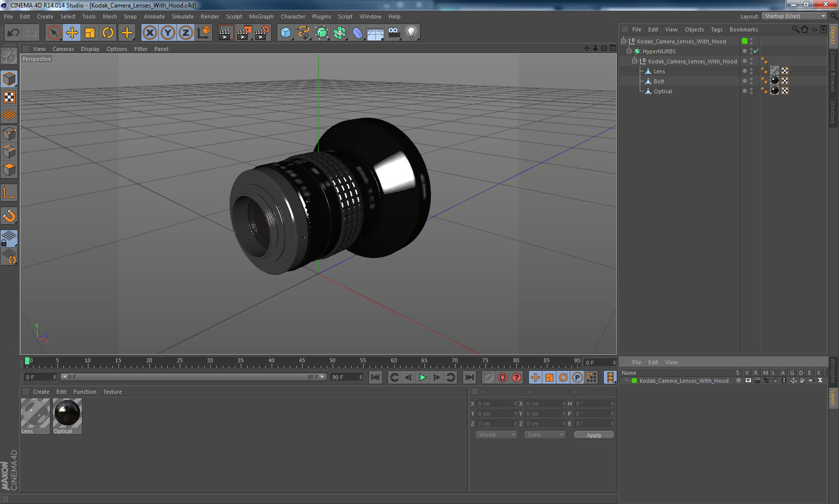This screenshot has height=504, width=839.
Task: Select the Bolt object in tree
Action: [x=659, y=81]
